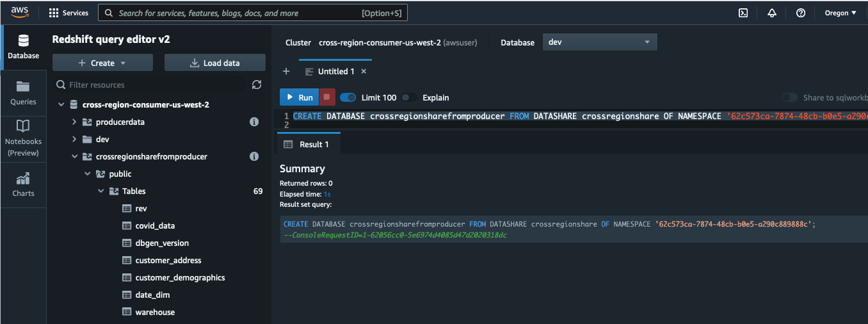Click the date_dim table icon
The width and height of the screenshot is (868, 324).
tap(127, 295)
